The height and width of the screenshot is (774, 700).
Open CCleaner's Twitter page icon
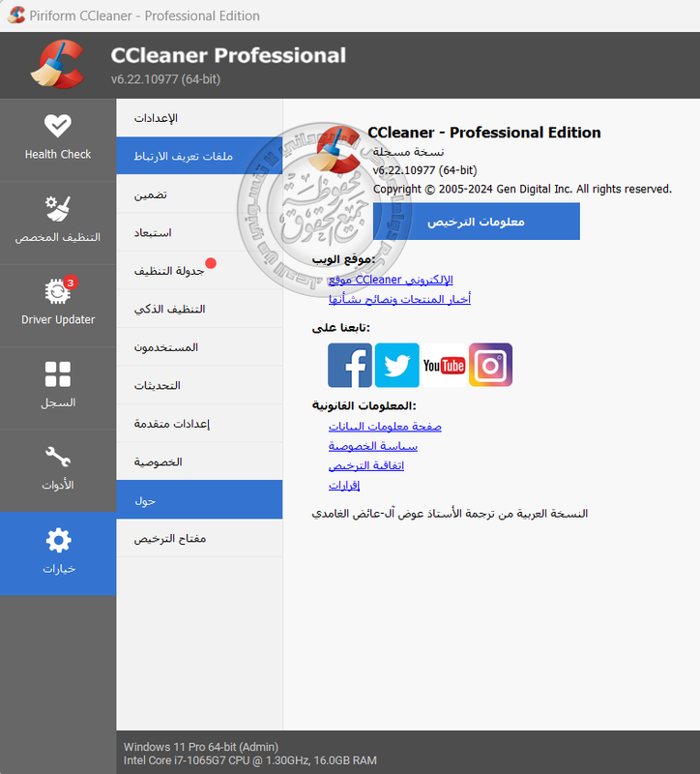click(396, 366)
